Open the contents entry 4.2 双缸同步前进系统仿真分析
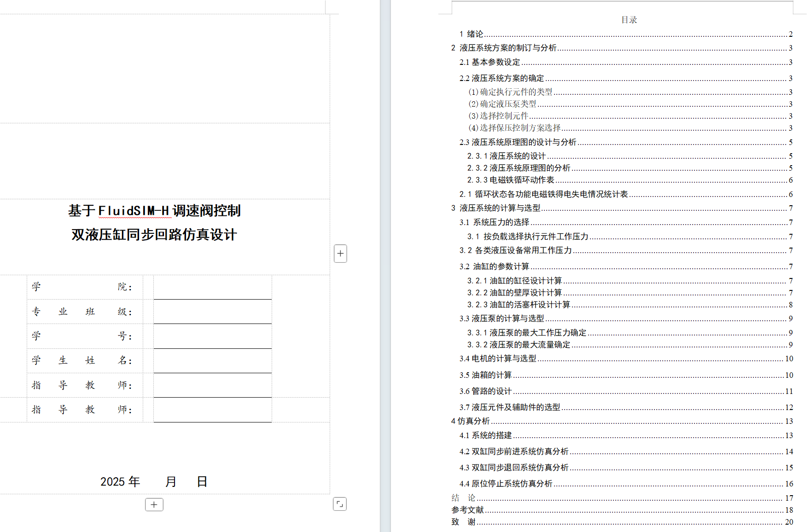809x532 pixels. [626, 451]
